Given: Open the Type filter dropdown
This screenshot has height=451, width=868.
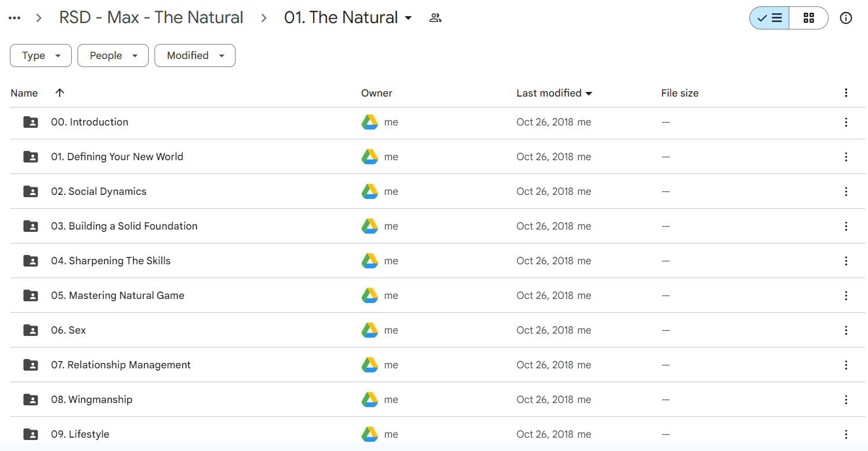Looking at the screenshot, I should [41, 56].
